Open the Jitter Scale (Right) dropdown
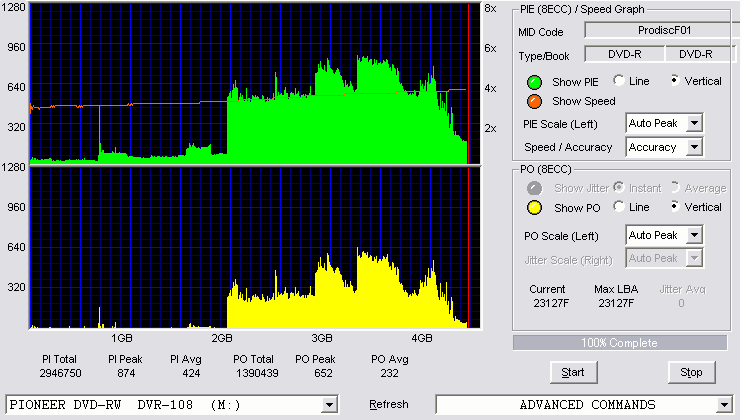 click(694, 258)
